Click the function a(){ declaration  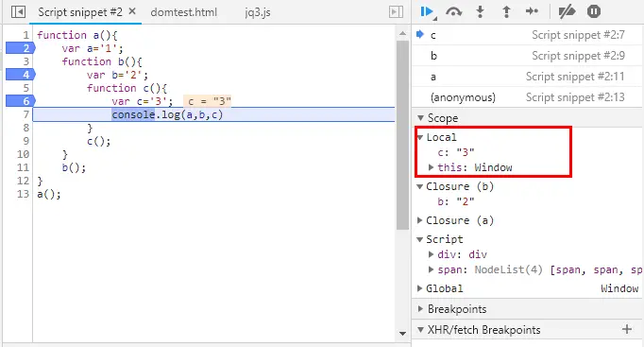pos(77,35)
